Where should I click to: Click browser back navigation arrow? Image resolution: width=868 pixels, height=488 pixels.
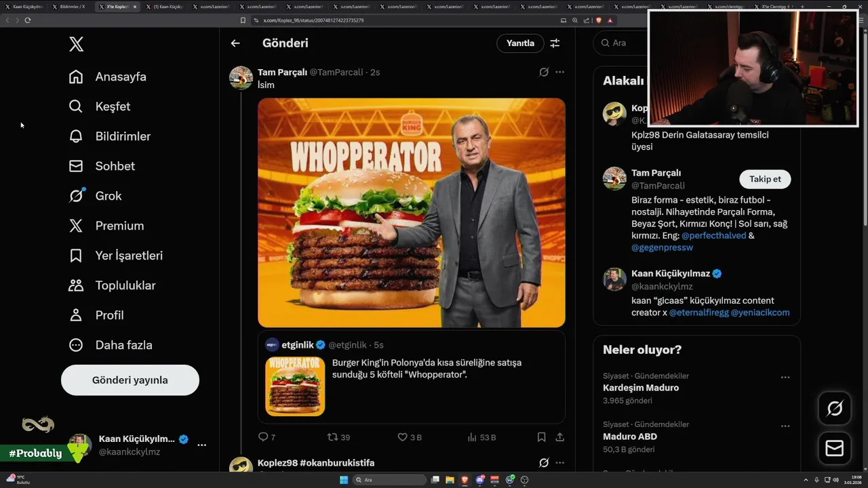7,20
